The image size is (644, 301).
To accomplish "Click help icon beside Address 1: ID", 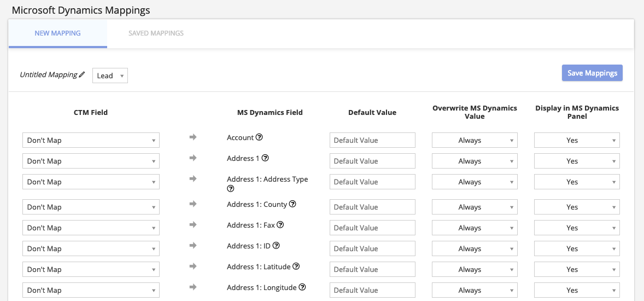I will coord(276,246).
